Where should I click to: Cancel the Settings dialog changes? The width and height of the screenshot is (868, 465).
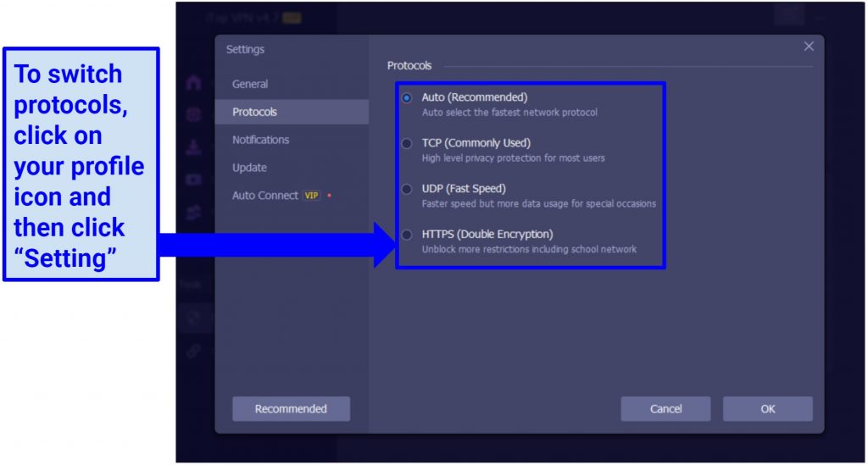[x=665, y=408]
